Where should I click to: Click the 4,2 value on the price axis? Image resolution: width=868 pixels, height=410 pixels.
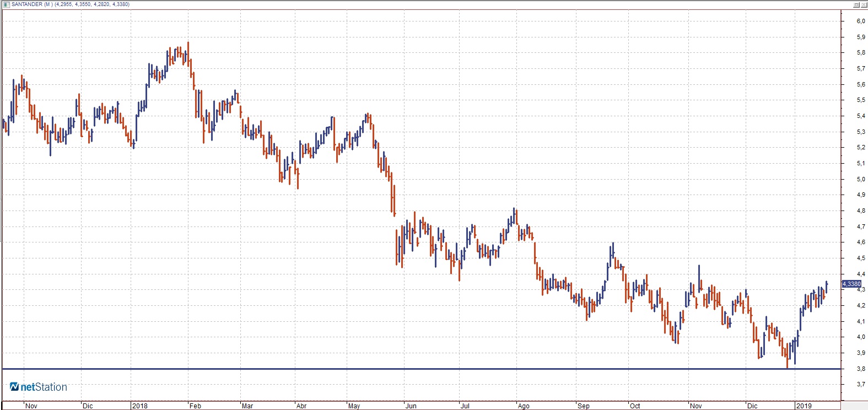(x=861, y=306)
